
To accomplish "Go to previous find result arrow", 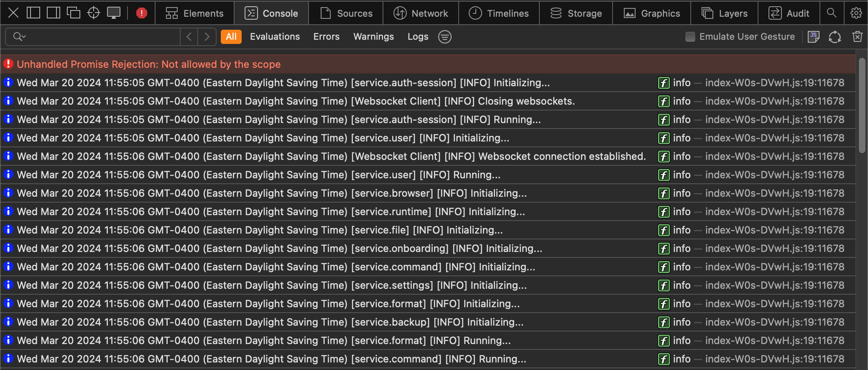I will [x=189, y=37].
